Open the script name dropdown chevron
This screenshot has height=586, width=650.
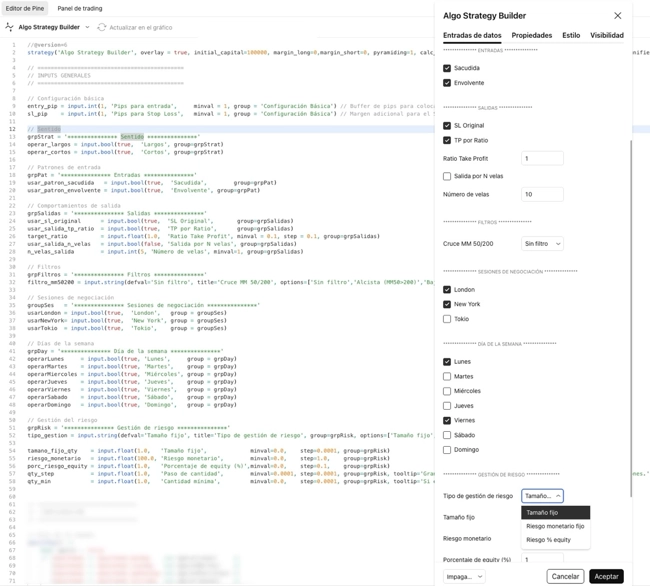coord(87,27)
